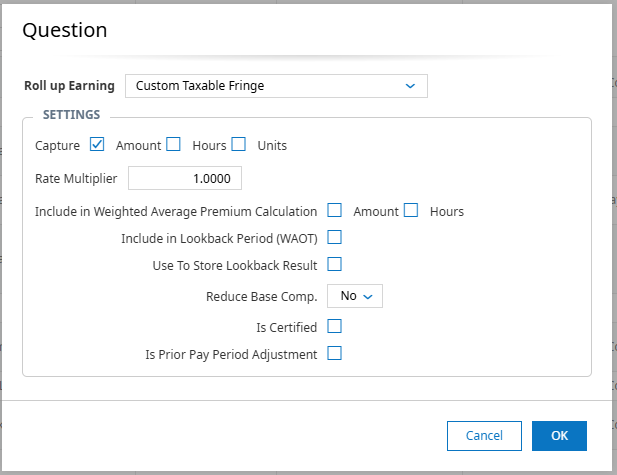Open the Roll up Earning dropdown
The height and width of the screenshot is (475, 617).
pos(275,86)
